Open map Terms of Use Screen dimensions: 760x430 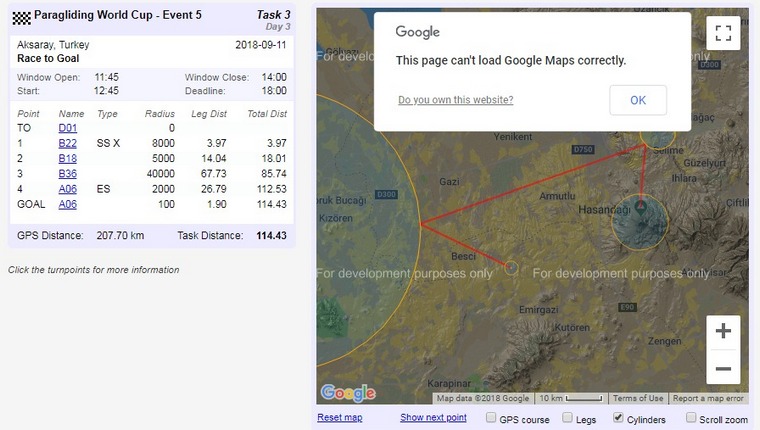tap(638, 398)
